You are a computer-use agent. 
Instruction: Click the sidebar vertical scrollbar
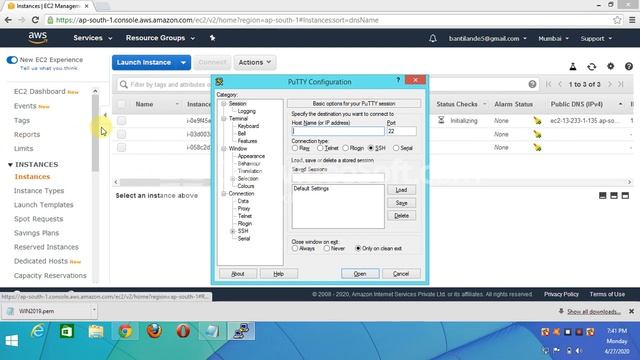coord(95,133)
